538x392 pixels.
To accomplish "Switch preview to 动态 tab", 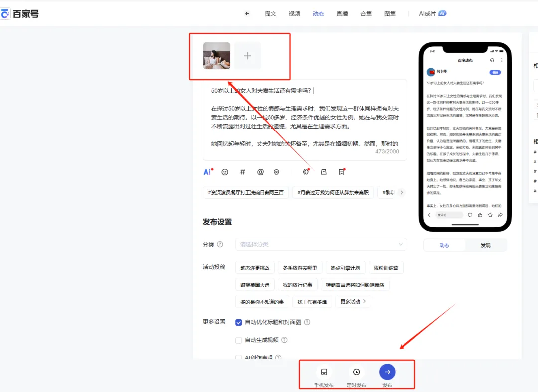I will tap(445, 245).
